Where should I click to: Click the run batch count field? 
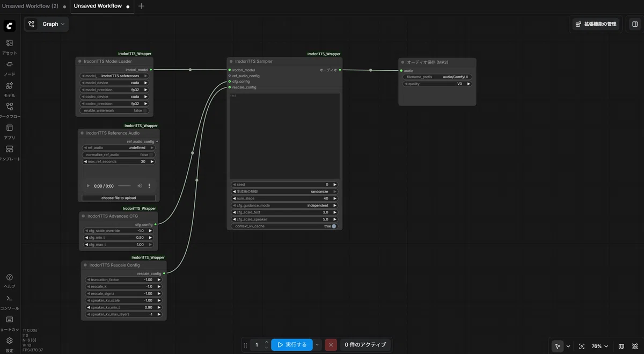click(x=257, y=345)
